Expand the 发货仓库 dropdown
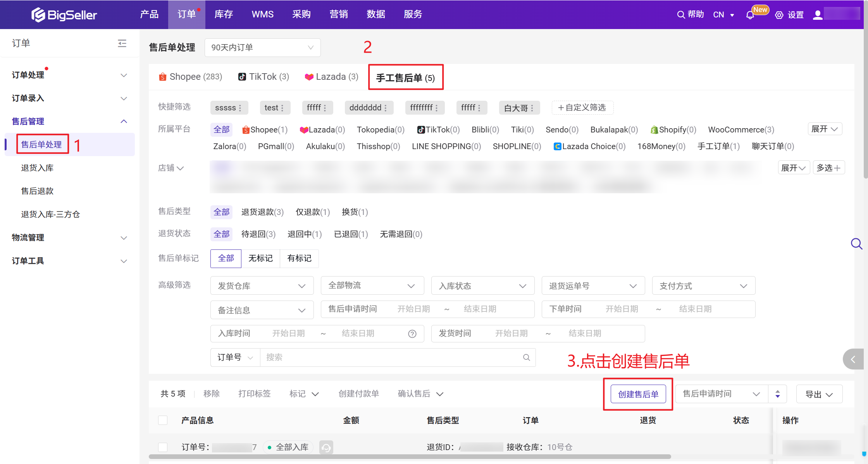 click(262, 286)
